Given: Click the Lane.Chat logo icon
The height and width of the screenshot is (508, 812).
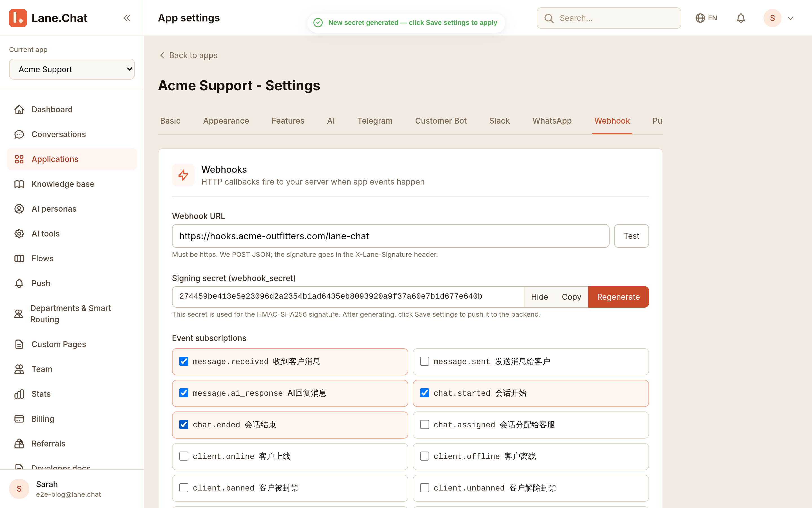Looking at the screenshot, I should (x=18, y=18).
